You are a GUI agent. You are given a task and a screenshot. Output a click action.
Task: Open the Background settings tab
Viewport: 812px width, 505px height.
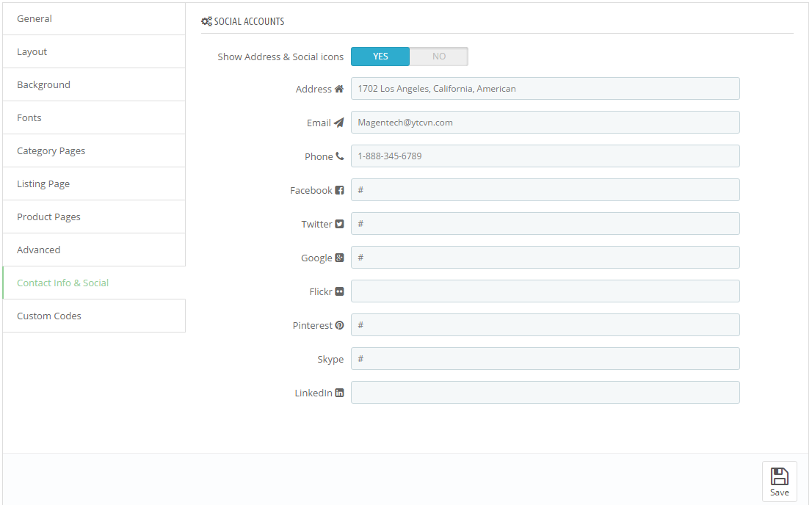tap(94, 84)
